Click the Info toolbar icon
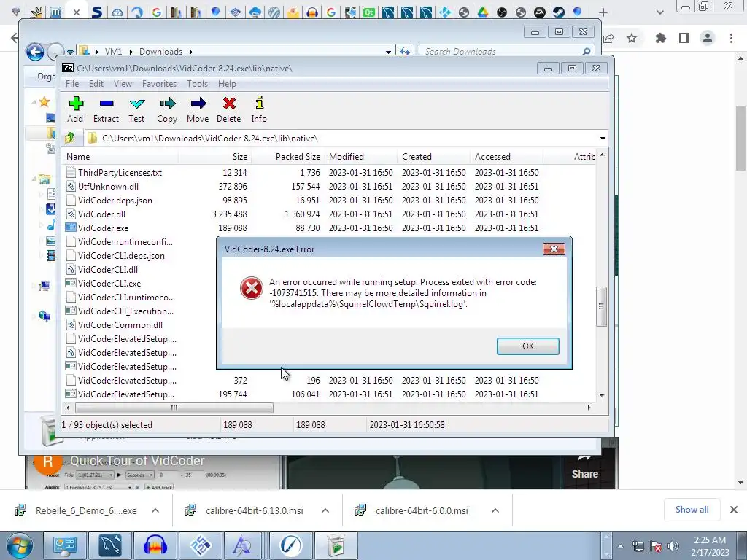 259,109
